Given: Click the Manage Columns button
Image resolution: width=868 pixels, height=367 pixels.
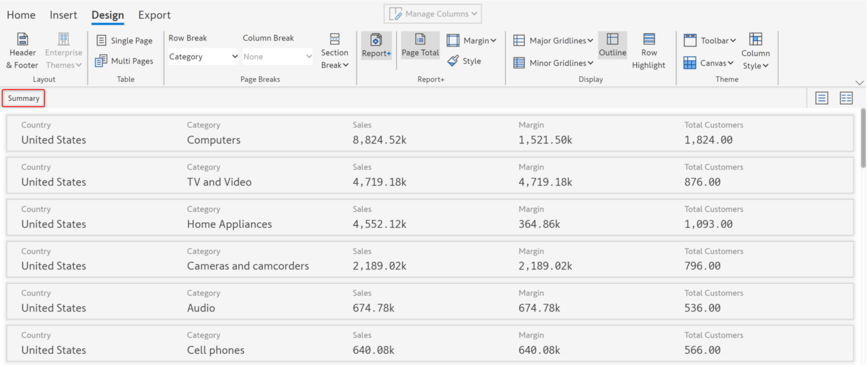Looking at the screenshot, I should coord(433,14).
